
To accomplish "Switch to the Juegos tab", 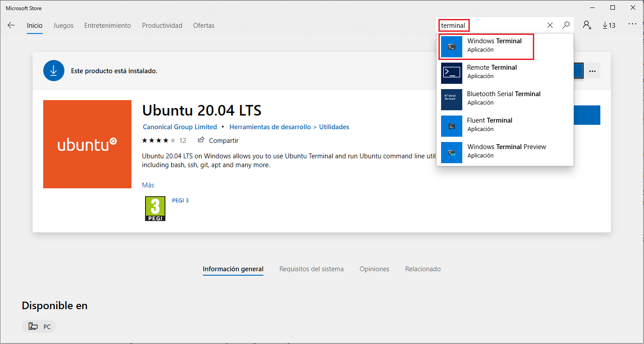I will point(63,26).
